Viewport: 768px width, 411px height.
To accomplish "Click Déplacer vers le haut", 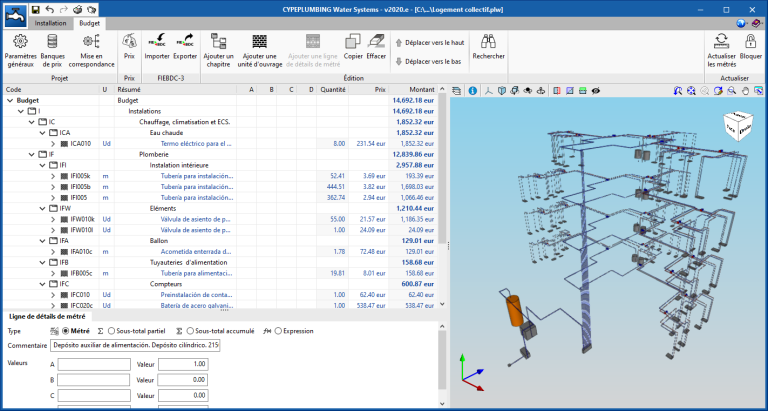I will click(x=430, y=43).
